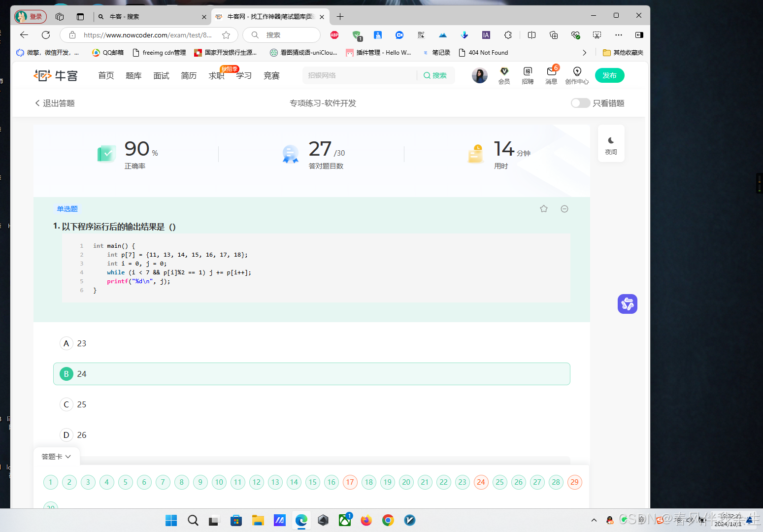Open the browser sidebar toggle icon
This screenshot has width=763, height=532.
(639, 35)
